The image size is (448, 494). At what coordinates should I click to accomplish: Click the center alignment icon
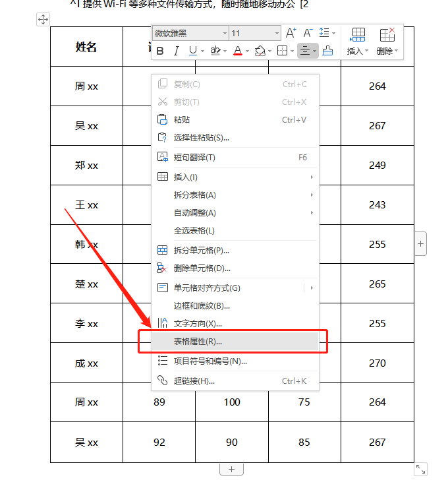tap(305, 51)
